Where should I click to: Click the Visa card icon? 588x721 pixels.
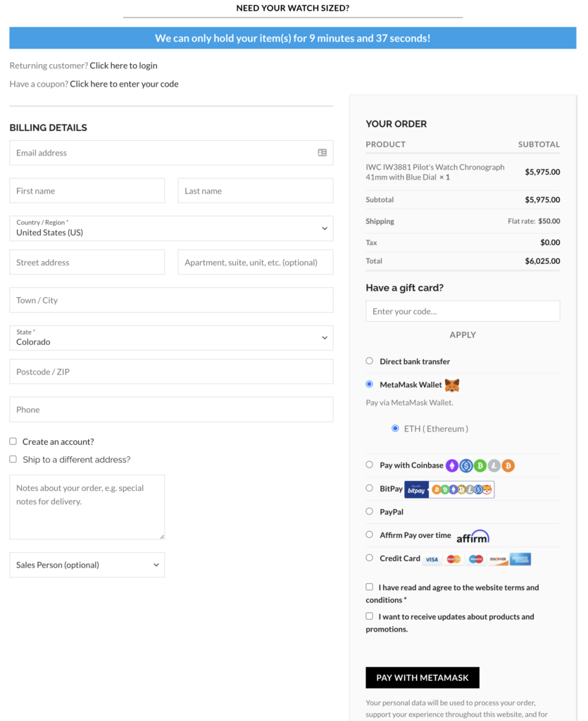click(x=432, y=559)
